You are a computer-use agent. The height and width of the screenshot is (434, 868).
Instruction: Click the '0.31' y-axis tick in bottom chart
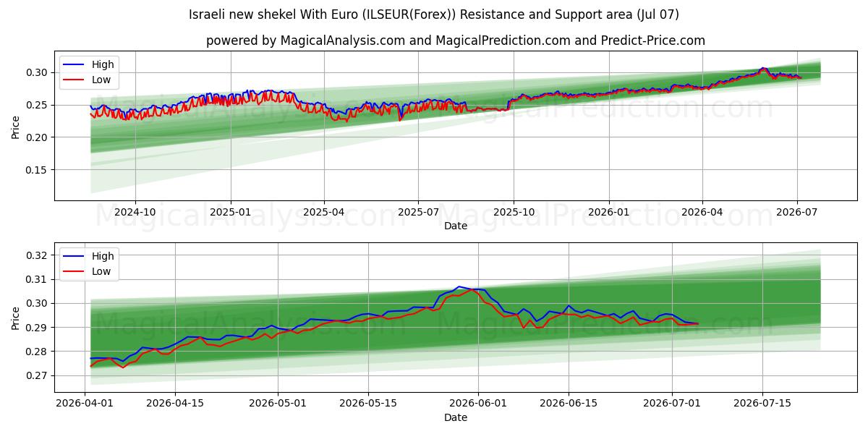(x=38, y=279)
